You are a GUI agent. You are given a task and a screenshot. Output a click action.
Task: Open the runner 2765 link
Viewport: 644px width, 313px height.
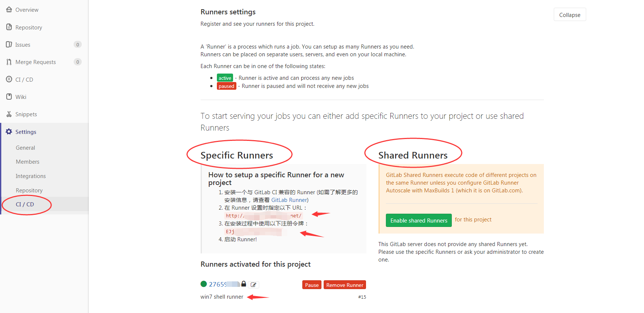(224, 284)
